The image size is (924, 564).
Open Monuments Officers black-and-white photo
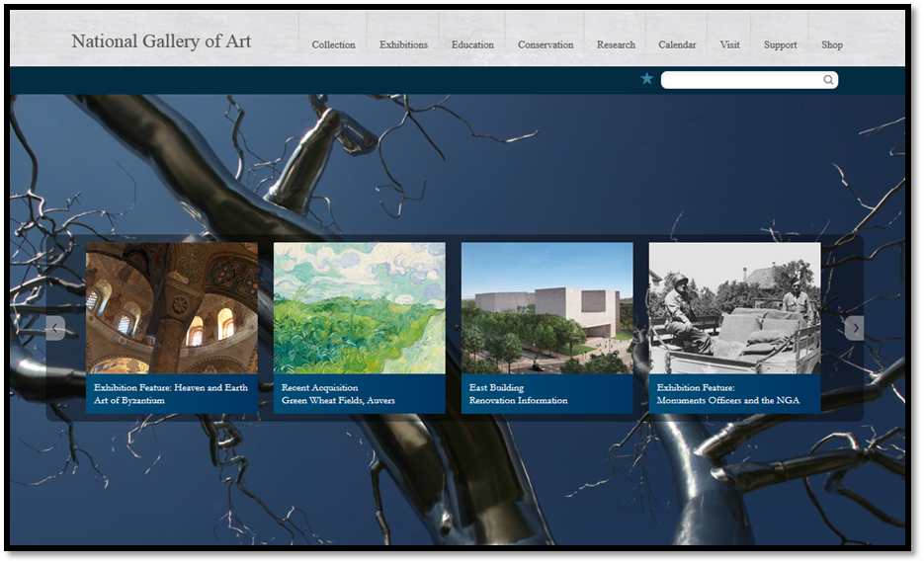(735, 308)
